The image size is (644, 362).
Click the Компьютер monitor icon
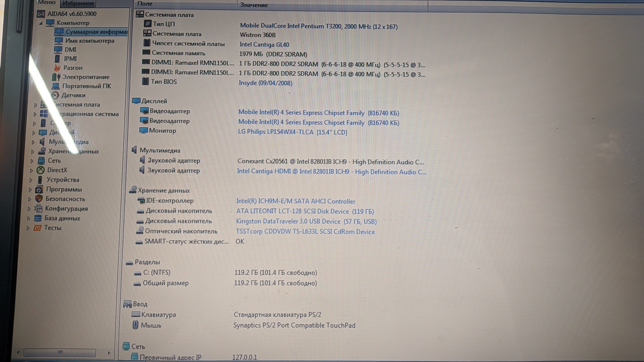point(50,23)
